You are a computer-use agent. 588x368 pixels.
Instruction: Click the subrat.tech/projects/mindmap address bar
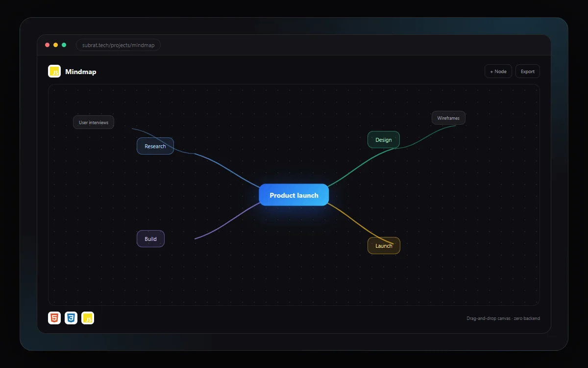click(x=118, y=45)
